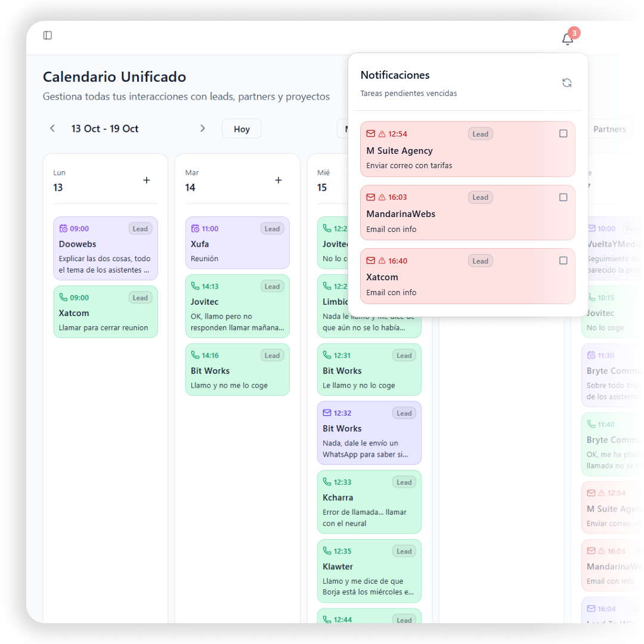The image size is (644, 644).
Task: Click the Lead badge on Xufa card
Action: [x=272, y=228]
